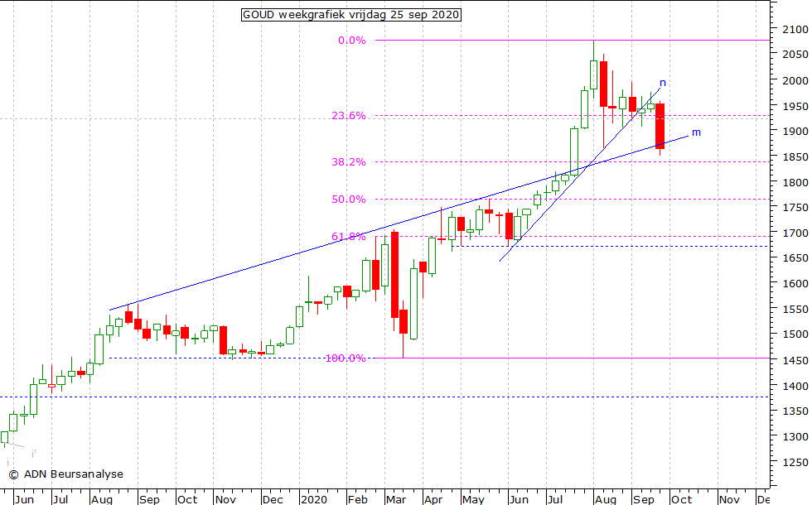Click the 1300 price axis label
The image size is (812, 505).
(x=795, y=437)
